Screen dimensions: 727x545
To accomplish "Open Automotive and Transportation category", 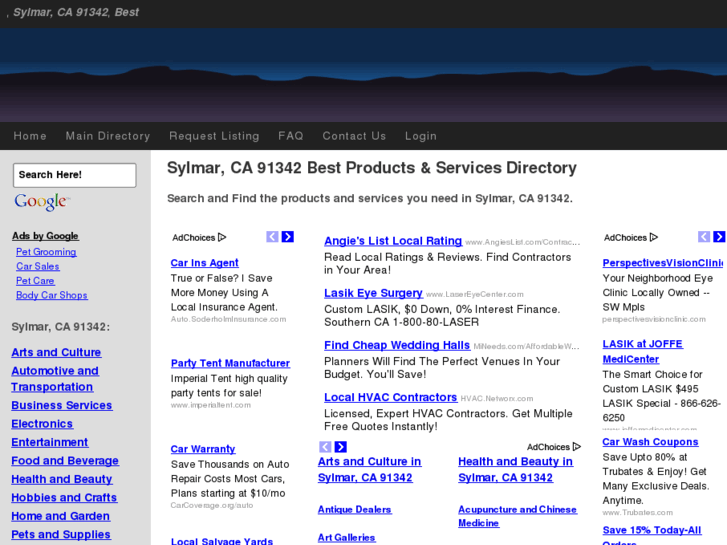I will tap(55, 379).
